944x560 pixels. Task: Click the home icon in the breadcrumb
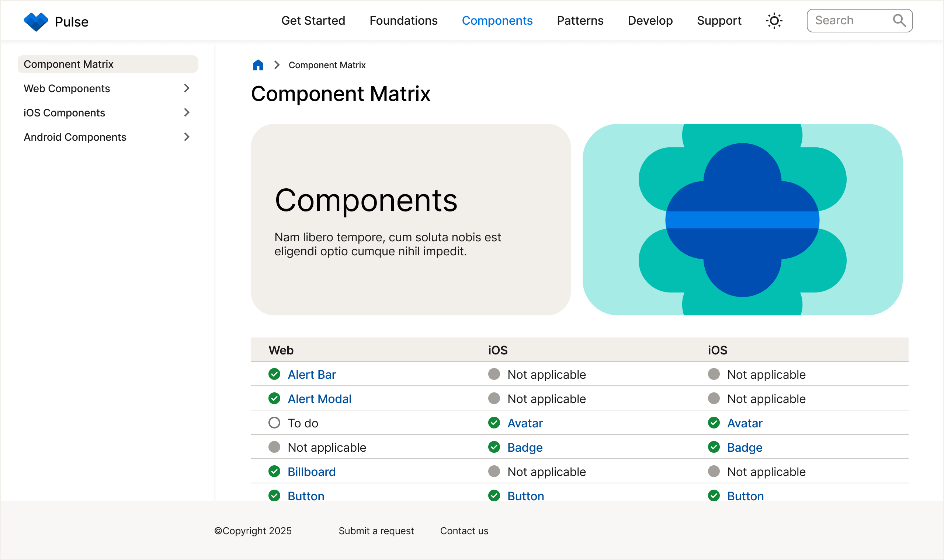tap(258, 64)
